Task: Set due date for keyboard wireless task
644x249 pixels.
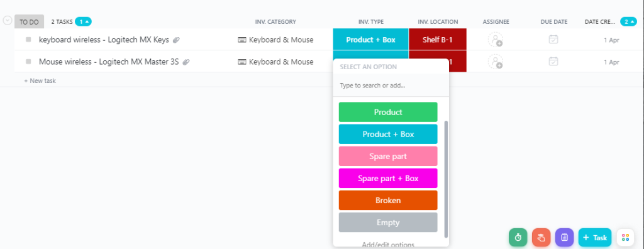Action: tap(553, 40)
